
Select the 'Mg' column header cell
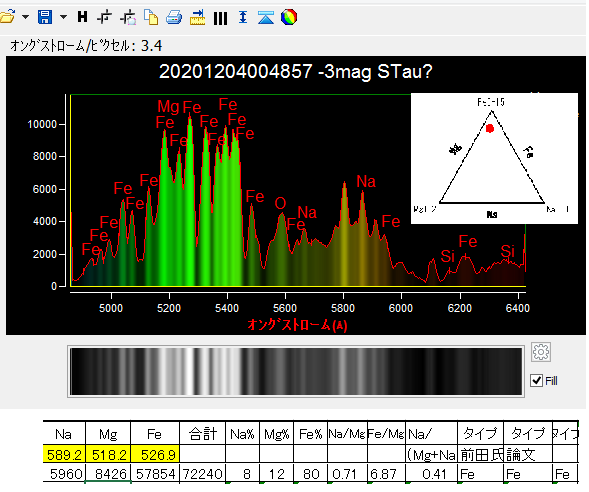tap(108, 434)
